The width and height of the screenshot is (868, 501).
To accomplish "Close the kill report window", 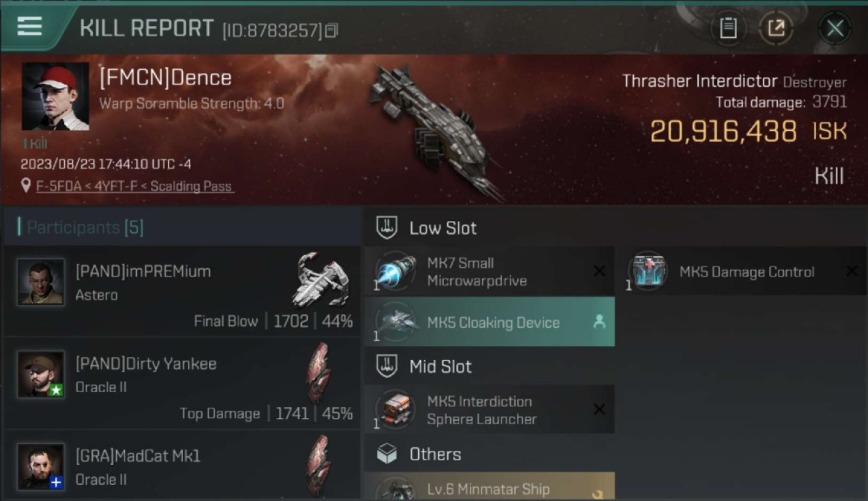I will 835,28.
